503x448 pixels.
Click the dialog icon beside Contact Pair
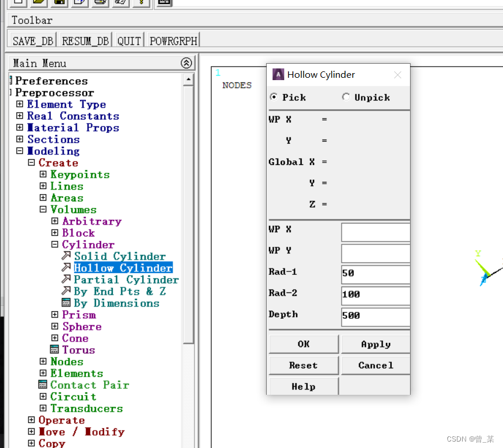[x=43, y=385]
